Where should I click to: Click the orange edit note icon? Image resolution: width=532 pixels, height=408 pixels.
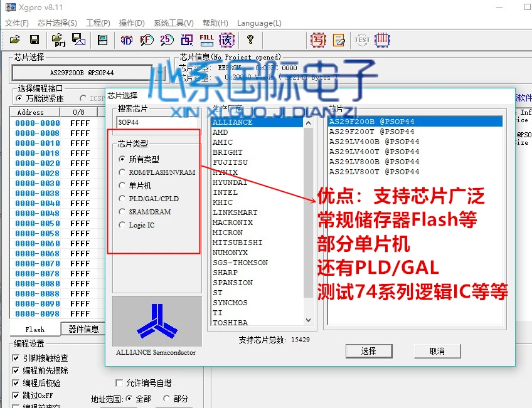pos(339,40)
